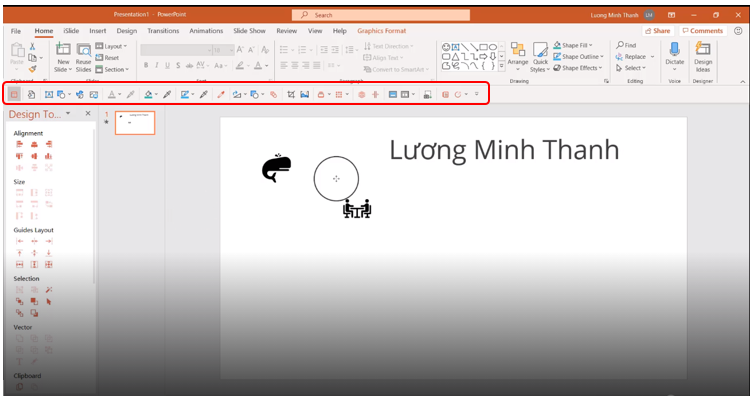
Task: Click the Font Color A button
Action: coord(258,65)
